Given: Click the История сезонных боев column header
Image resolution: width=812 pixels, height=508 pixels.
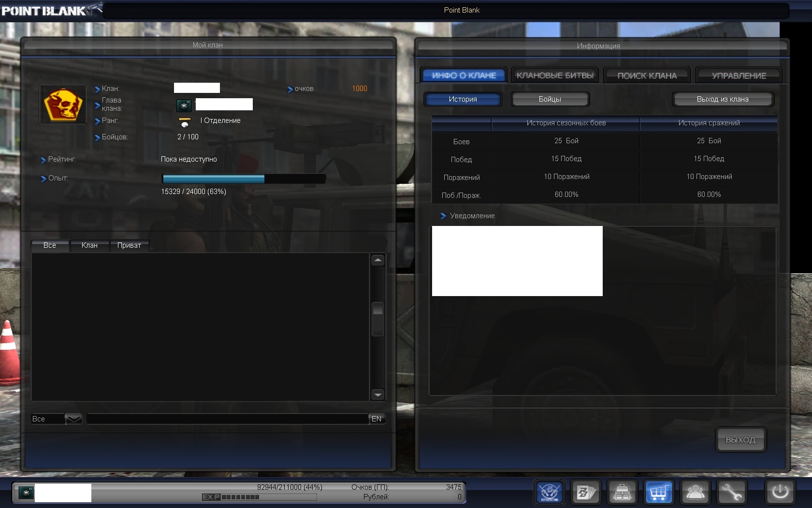Looking at the screenshot, I should (566, 123).
